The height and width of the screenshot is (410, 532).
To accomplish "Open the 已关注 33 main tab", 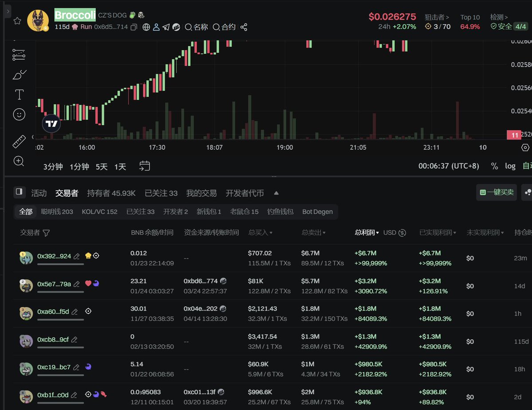I will click(x=161, y=193).
